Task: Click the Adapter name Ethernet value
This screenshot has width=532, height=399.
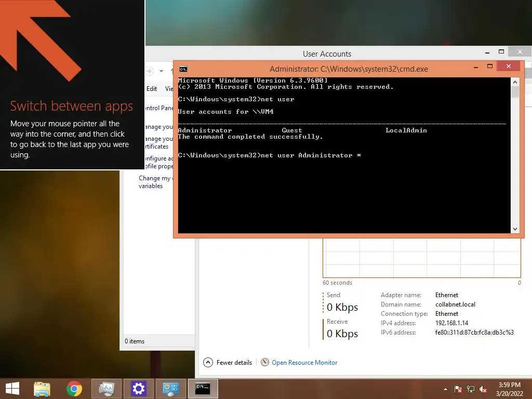Action: [446, 295]
